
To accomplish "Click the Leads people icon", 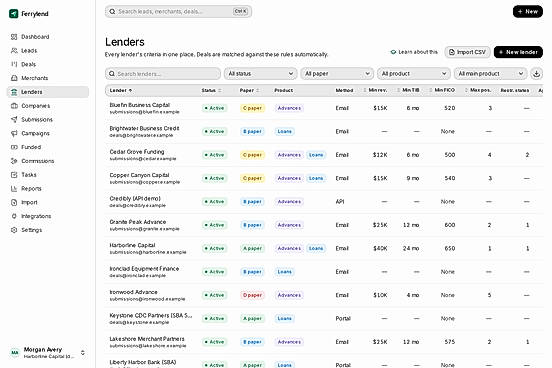I will (x=14, y=51).
